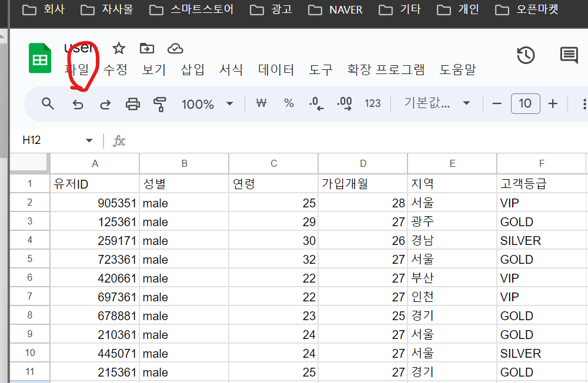
Task: Open the 자사몰 bookmark folder
Action: tap(107, 9)
